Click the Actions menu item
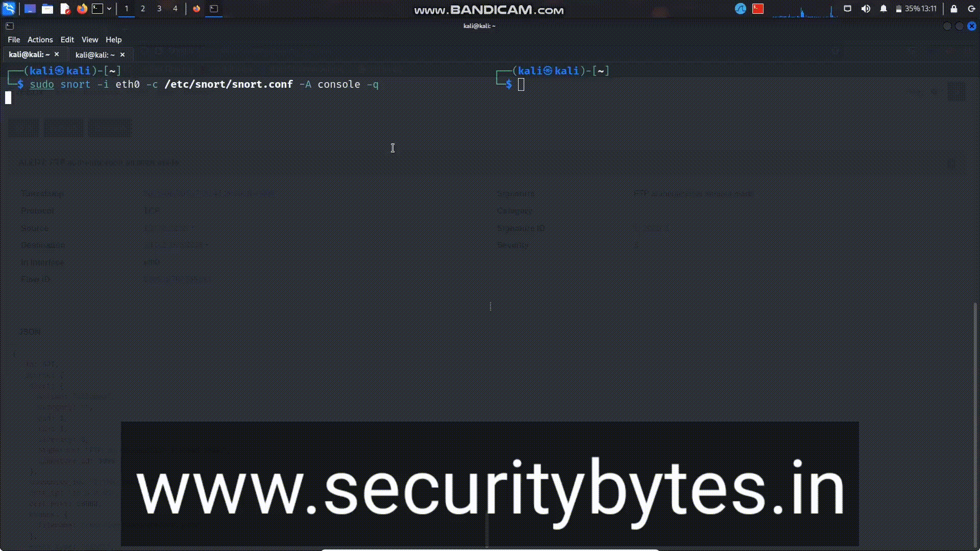Viewport: 980px width, 551px height. (40, 39)
